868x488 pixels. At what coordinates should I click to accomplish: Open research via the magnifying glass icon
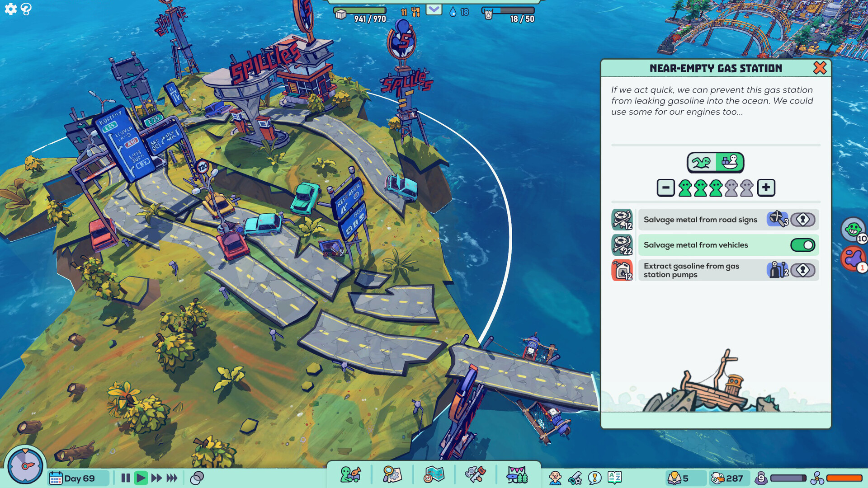[392, 475]
